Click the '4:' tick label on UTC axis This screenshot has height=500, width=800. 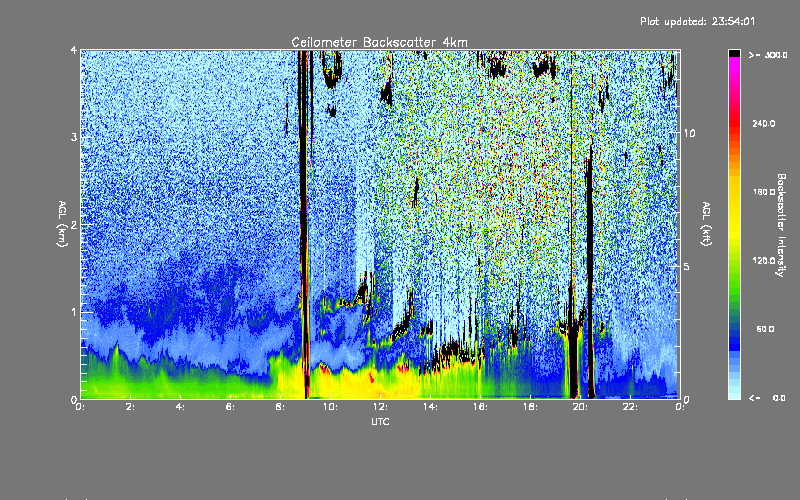click(180, 407)
